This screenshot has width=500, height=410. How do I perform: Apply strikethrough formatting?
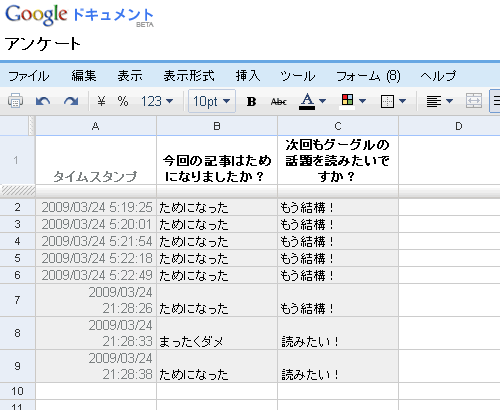279,101
